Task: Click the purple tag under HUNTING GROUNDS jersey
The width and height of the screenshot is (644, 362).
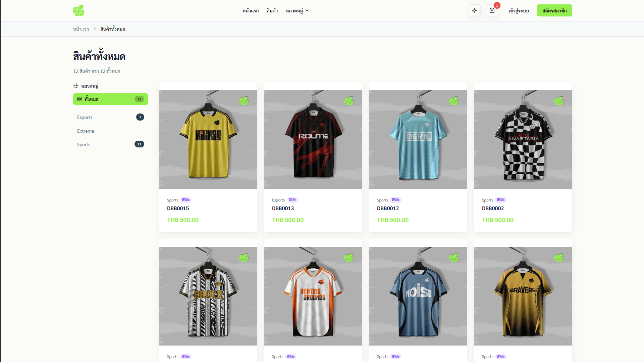Action: (291, 357)
